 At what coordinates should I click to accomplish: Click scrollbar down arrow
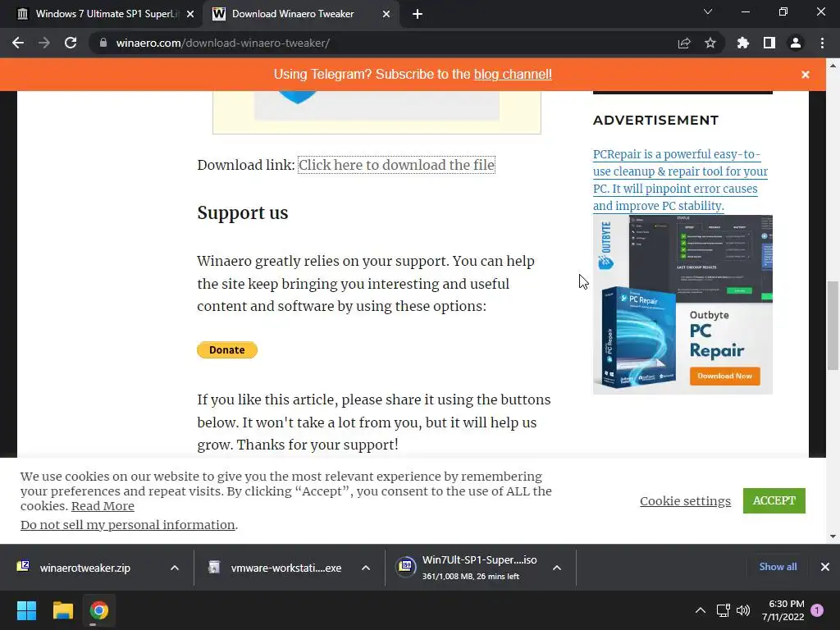point(833,536)
